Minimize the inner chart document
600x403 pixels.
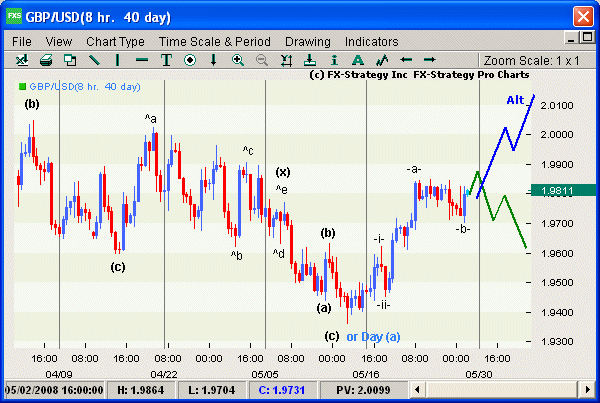571,38
